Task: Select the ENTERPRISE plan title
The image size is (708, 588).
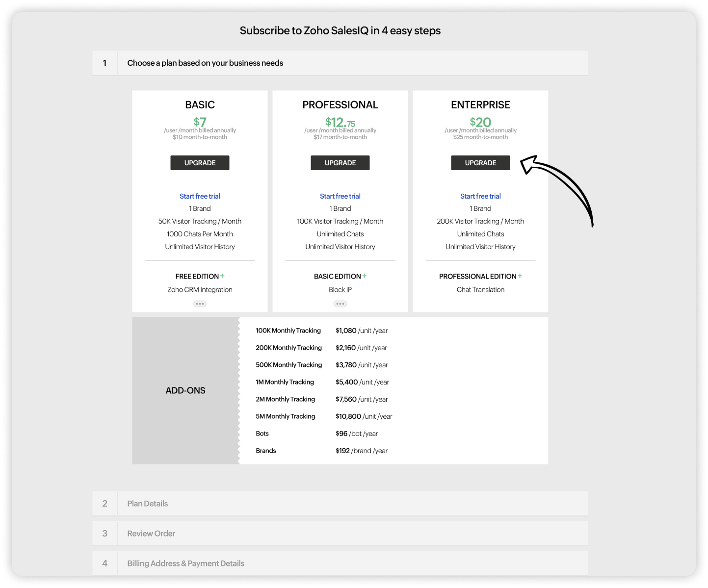Action: pos(480,105)
